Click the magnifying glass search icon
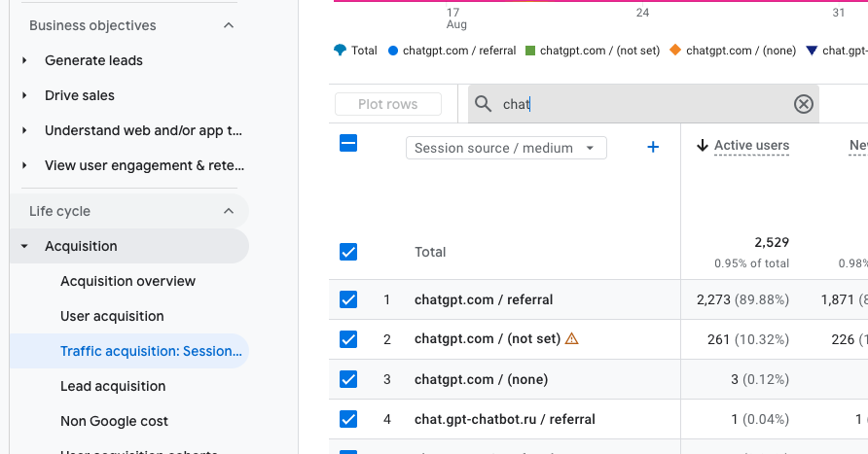The width and height of the screenshot is (868, 454). tap(484, 104)
